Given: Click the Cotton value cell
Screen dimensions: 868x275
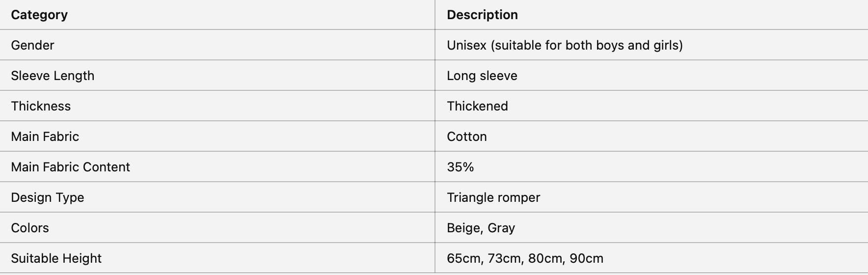Looking at the screenshot, I should coord(466,137).
